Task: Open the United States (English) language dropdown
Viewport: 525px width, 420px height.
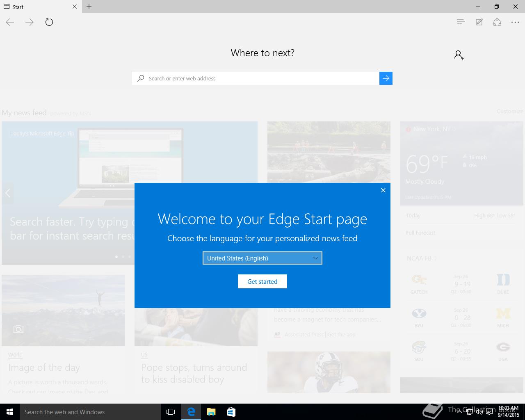Action: (x=262, y=258)
